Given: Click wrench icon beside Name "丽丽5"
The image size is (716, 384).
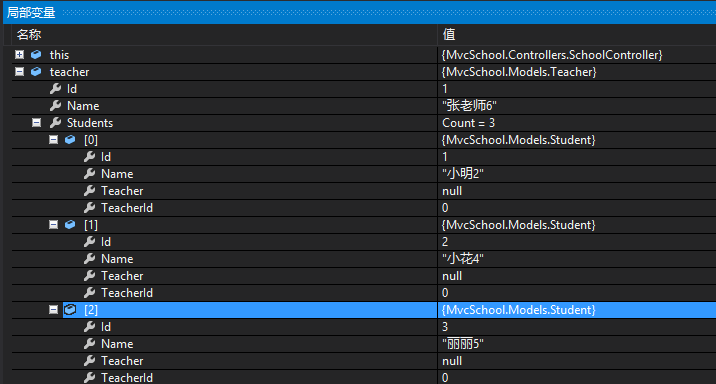Looking at the screenshot, I should (x=90, y=343).
